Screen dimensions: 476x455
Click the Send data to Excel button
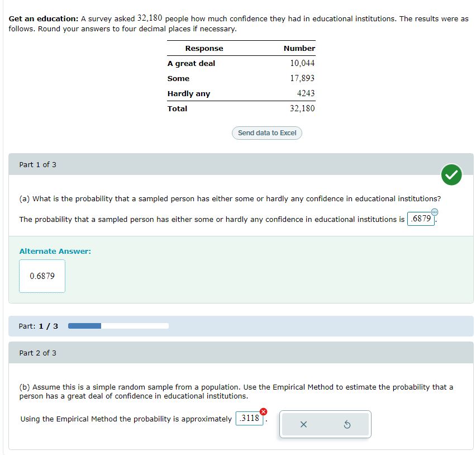click(267, 133)
